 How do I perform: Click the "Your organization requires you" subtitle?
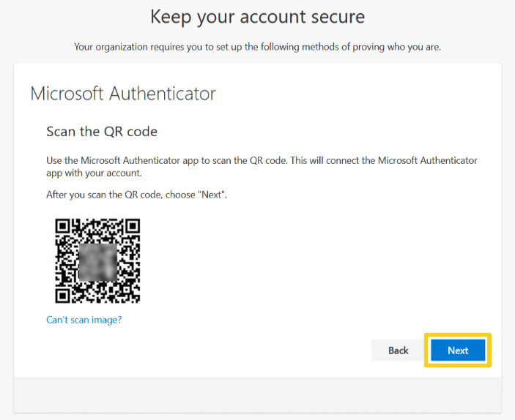258,47
